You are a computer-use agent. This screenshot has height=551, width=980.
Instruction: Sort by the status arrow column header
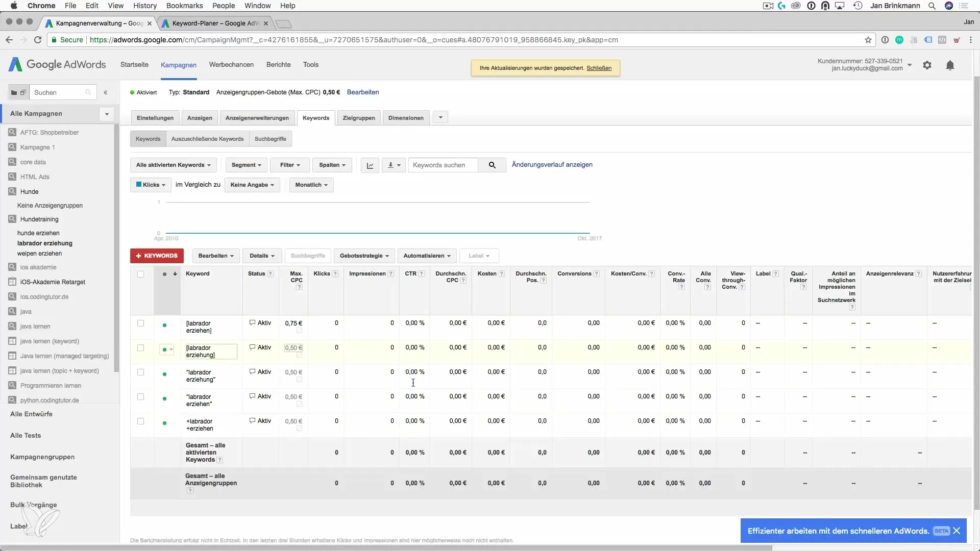point(175,274)
